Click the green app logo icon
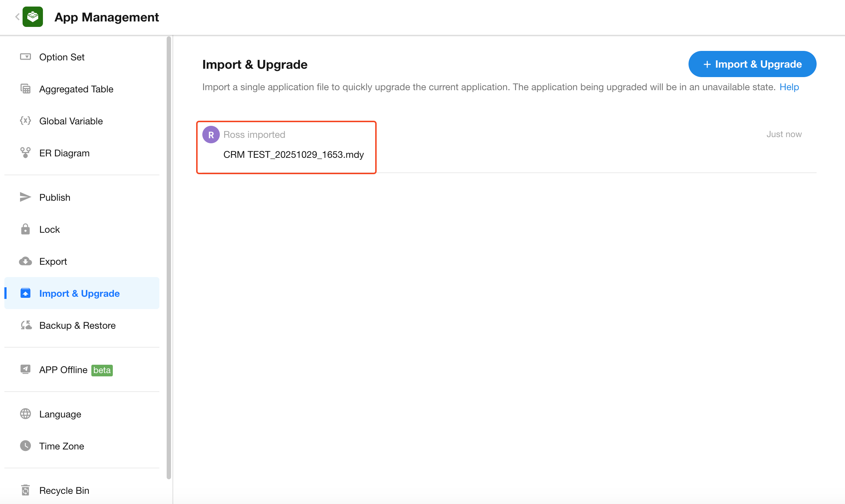845x504 pixels. 33,17
